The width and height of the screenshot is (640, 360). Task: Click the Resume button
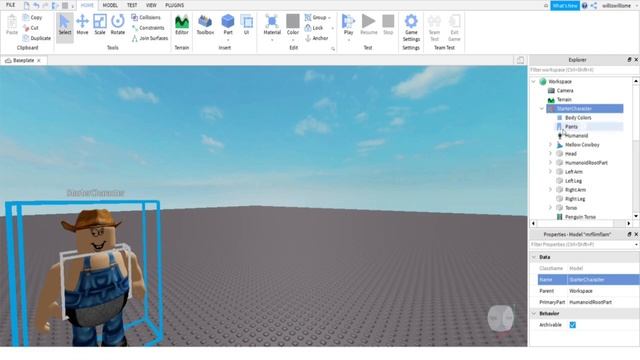pos(369,24)
